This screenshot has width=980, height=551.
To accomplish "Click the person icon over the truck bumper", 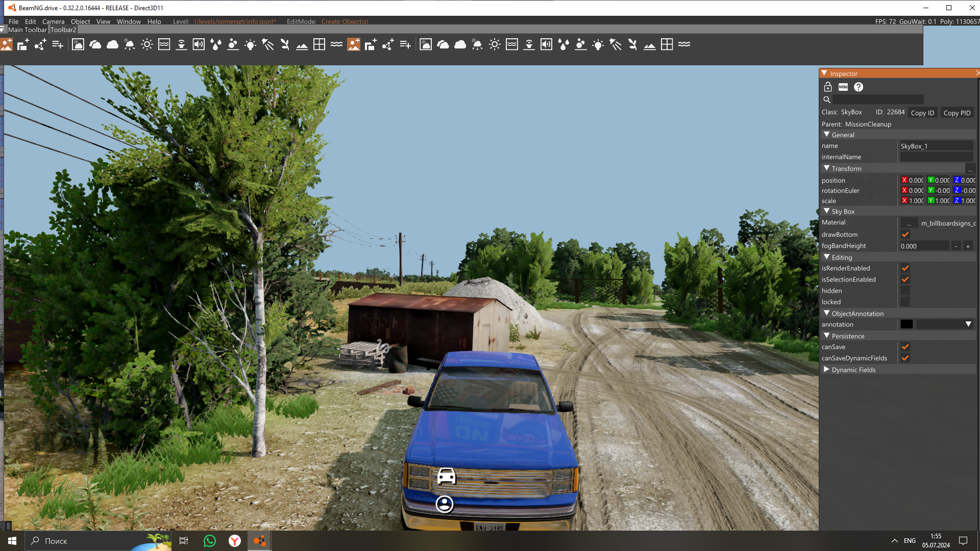I will click(x=445, y=504).
